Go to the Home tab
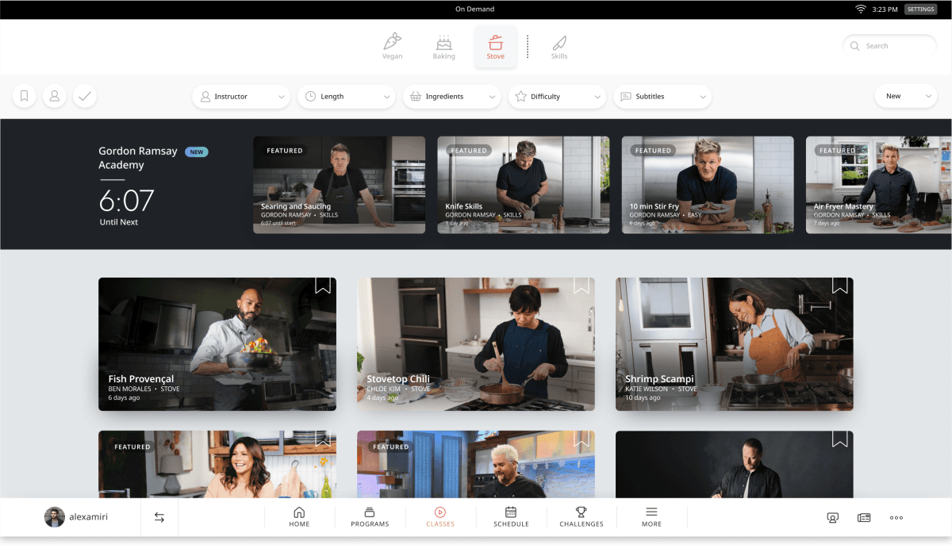This screenshot has height=560, width=952. (299, 517)
